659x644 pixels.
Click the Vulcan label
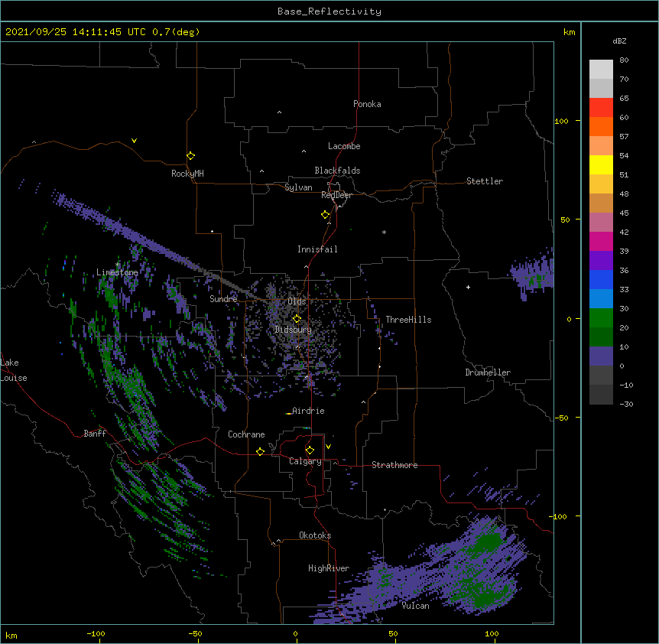(415, 606)
